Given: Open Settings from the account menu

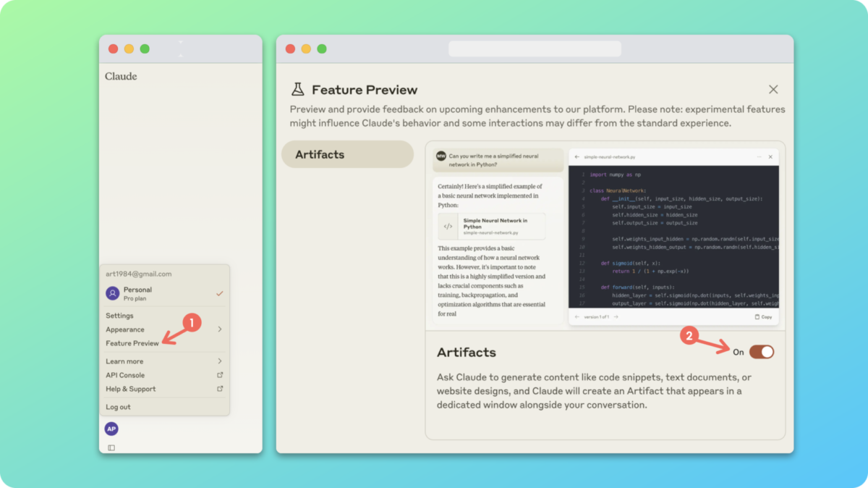Looking at the screenshot, I should pos(119,316).
